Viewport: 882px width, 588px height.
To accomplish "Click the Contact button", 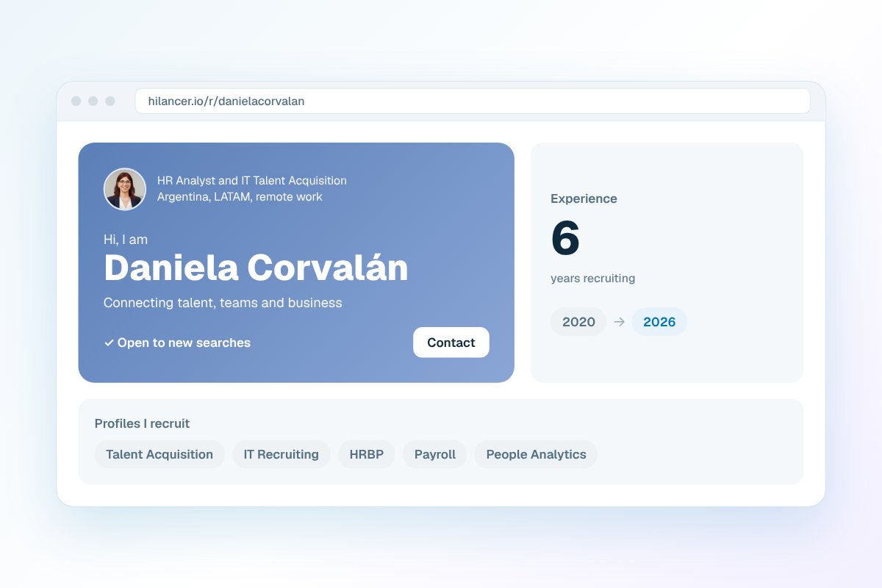I will [x=451, y=343].
